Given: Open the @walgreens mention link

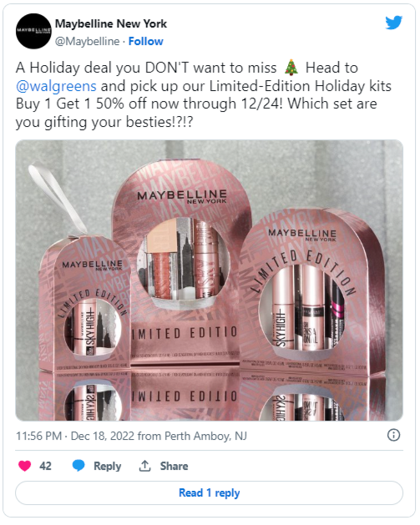Looking at the screenshot, I should pos(56,86).
